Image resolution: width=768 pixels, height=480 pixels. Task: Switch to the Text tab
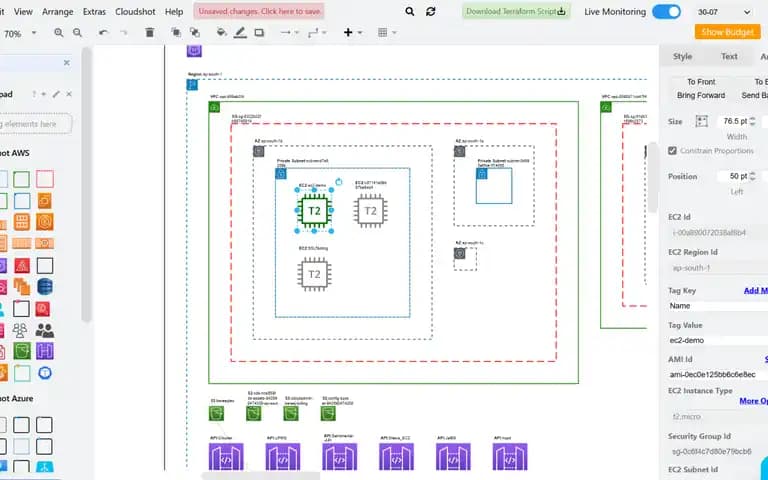coord(729,56)
